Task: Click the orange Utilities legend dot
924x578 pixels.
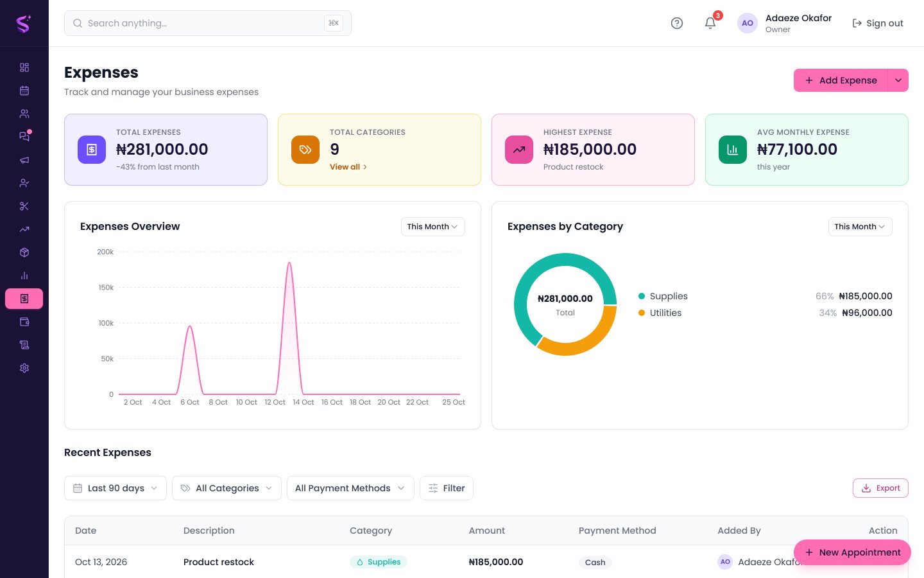Action: (x=642, y=313)
